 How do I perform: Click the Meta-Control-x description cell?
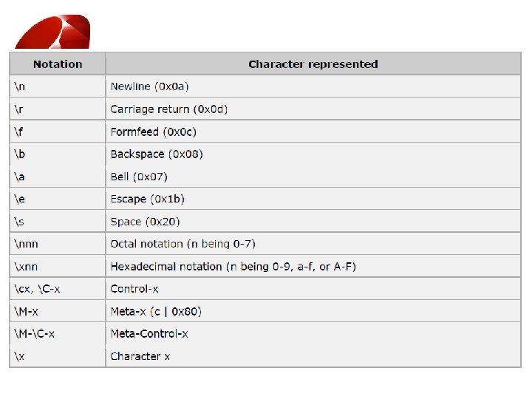click(313, 333)
